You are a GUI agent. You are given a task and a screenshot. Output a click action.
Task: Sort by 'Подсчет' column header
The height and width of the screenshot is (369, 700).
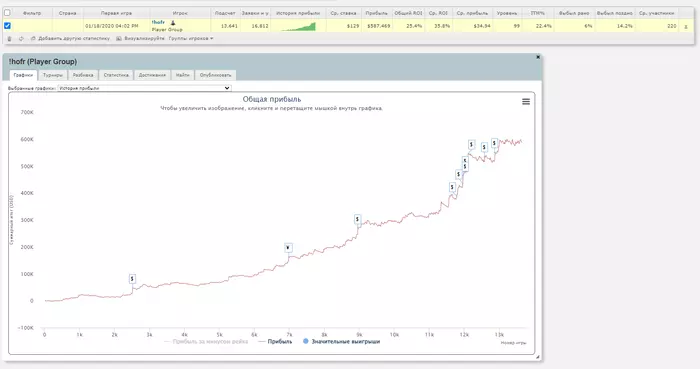[225, 13]
